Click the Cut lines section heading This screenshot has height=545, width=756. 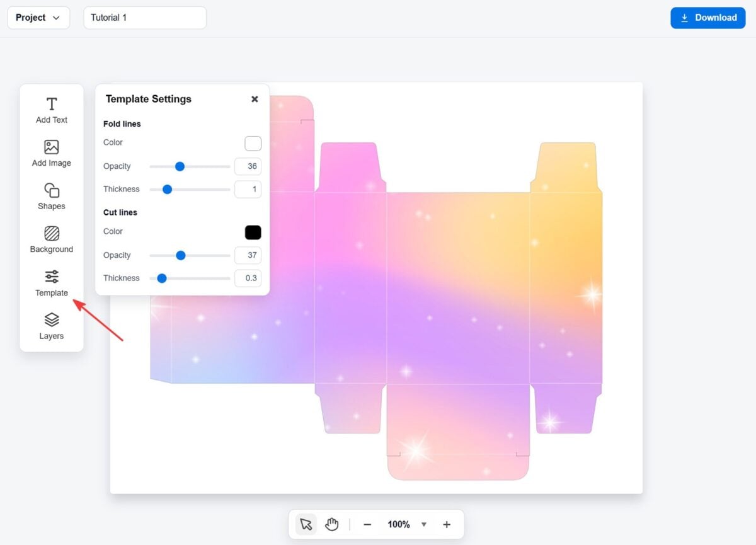(120, 212)
